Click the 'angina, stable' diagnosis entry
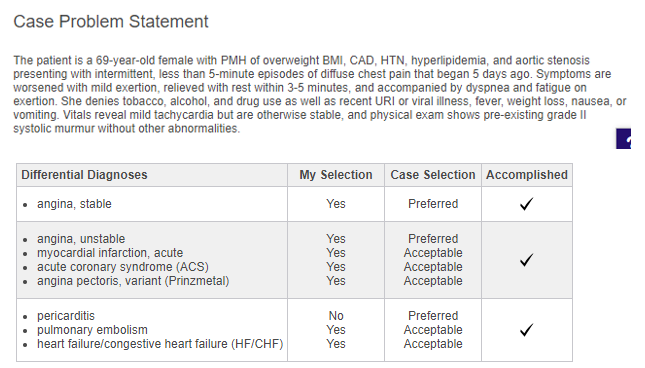 (x=74, y=204)
